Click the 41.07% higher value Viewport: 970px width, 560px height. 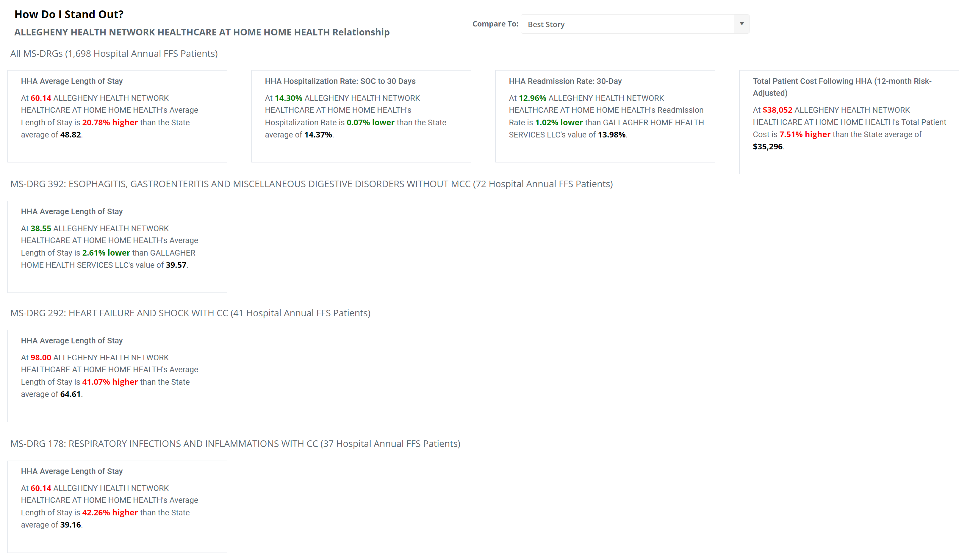110,382
